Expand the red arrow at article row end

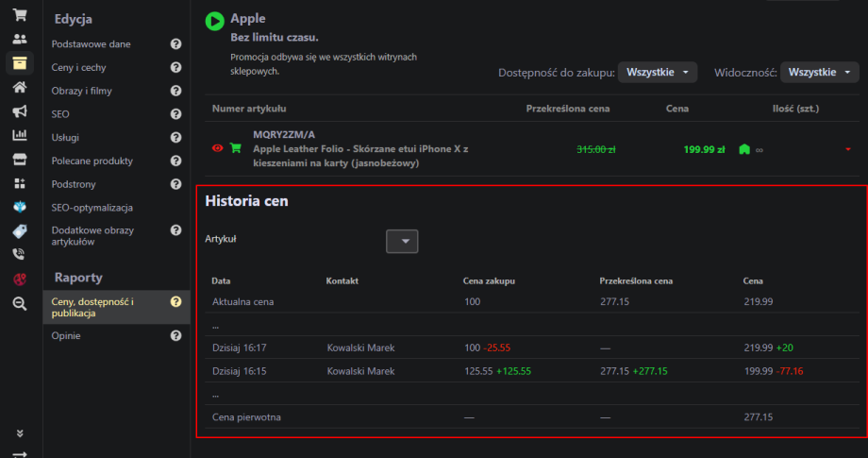pyautogui.click(x=848, y=149)
